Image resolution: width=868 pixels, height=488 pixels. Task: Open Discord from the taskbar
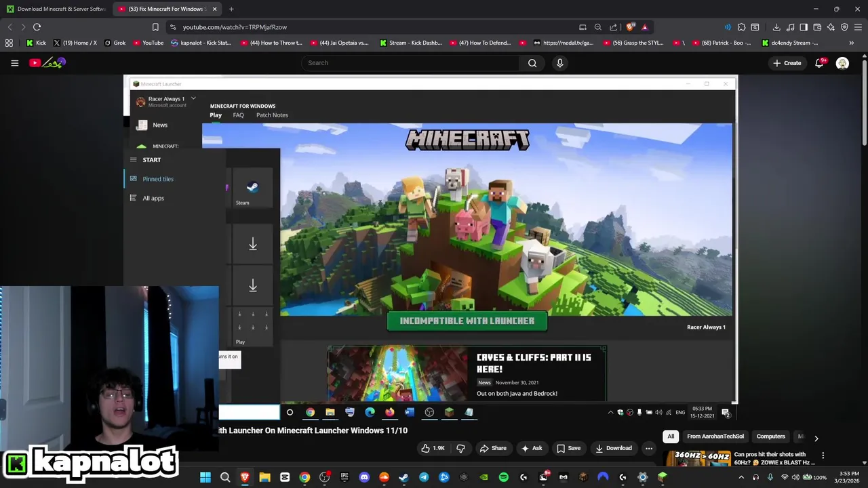[x=364, y=477]
